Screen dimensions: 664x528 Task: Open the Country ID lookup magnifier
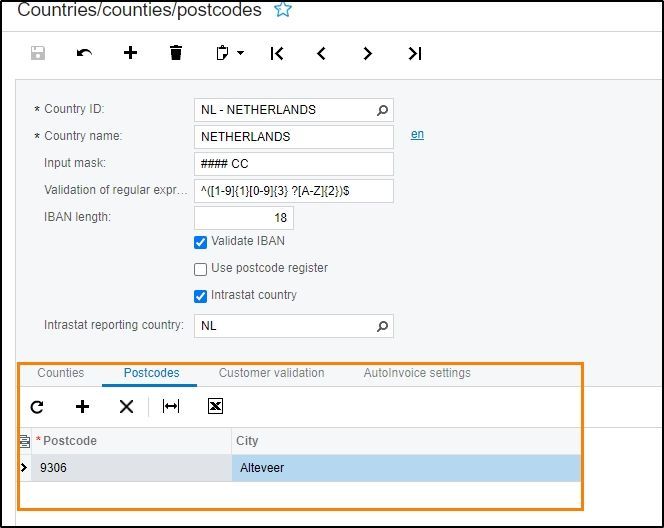[382, 110]
